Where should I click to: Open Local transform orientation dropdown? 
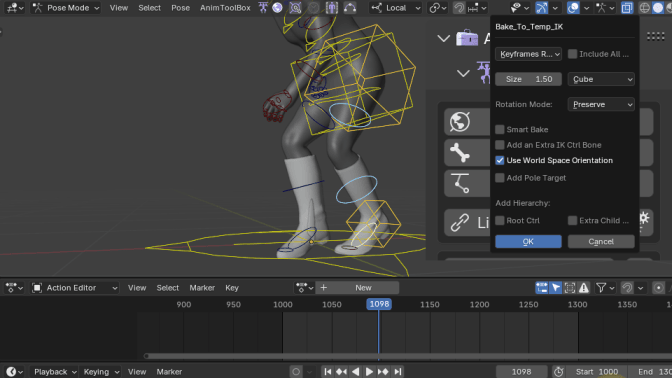[x=396, y=8]
